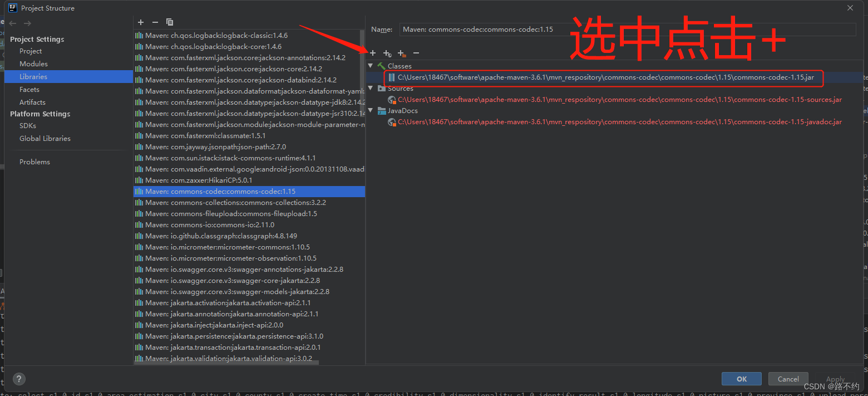This screenshot has height=396, width=868.
Task: Click the remove library minus icon
Action: (155, 22)
